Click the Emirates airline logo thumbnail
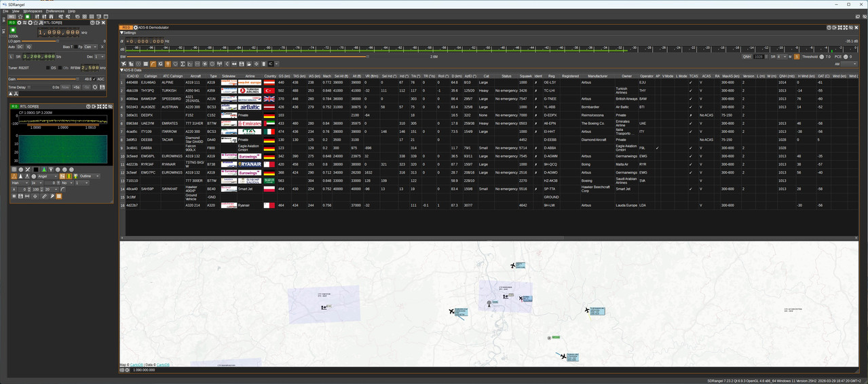This screenshot has height=384, width=868. click(250, 123)
